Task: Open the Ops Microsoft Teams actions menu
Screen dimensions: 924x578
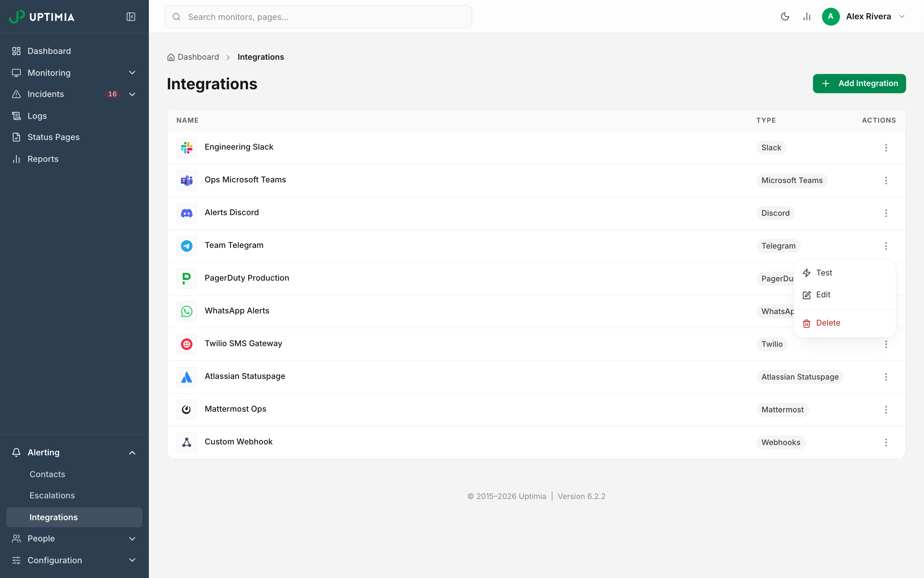Action: pos(886,180)
